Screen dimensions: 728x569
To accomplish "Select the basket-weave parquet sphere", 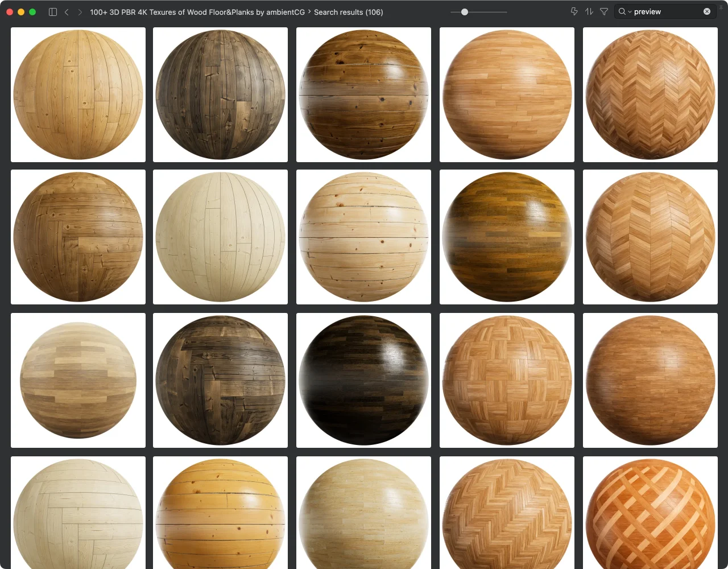I will (x=507, y=380).
